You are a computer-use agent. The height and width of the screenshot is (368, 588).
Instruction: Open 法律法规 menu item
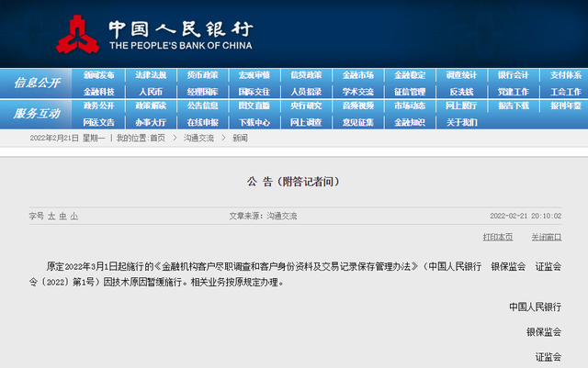tap(151, 75)
